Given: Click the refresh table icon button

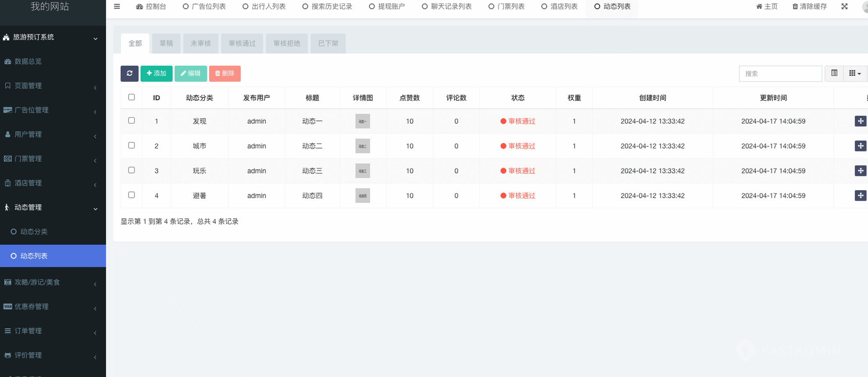Looking at the screenshot, I should [x=129, y=73].
